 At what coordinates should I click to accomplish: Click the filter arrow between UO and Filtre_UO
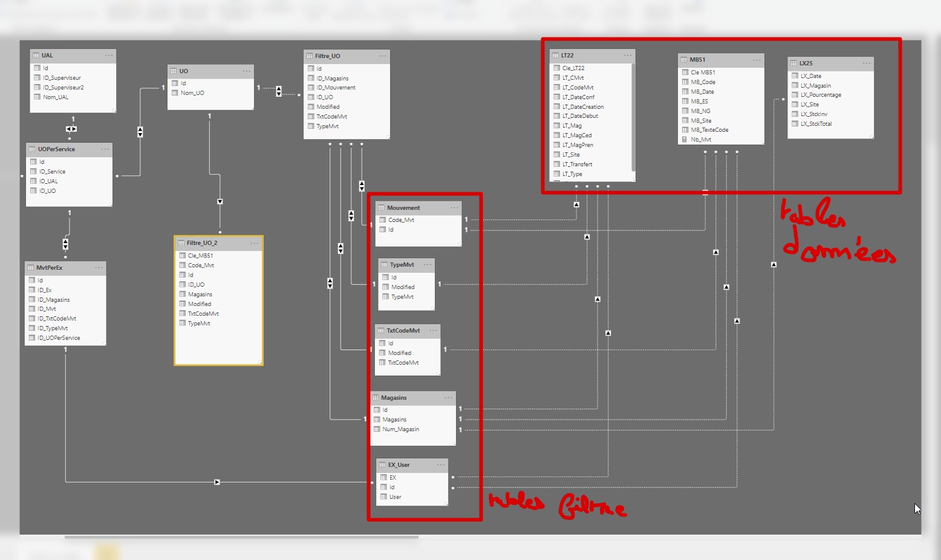(279, 91)
